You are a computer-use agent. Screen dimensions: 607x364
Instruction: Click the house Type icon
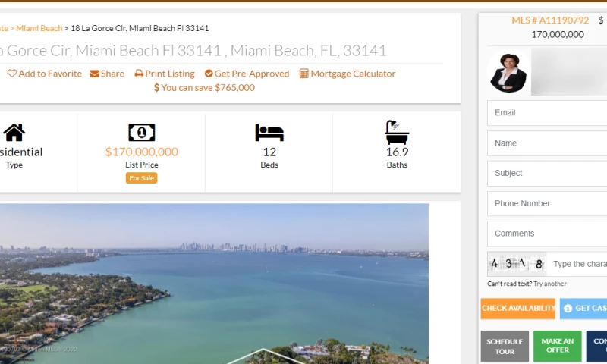tap(14, 132)
